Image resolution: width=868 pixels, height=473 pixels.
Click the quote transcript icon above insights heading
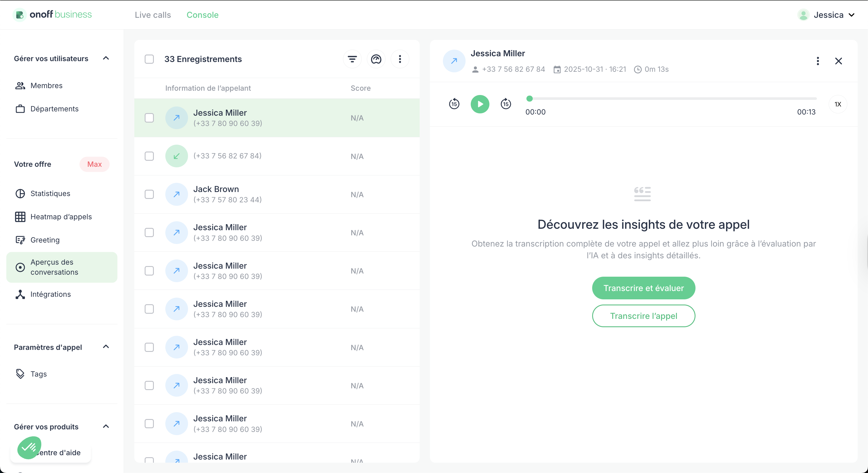pyautogui.click(x=642, y=194)
